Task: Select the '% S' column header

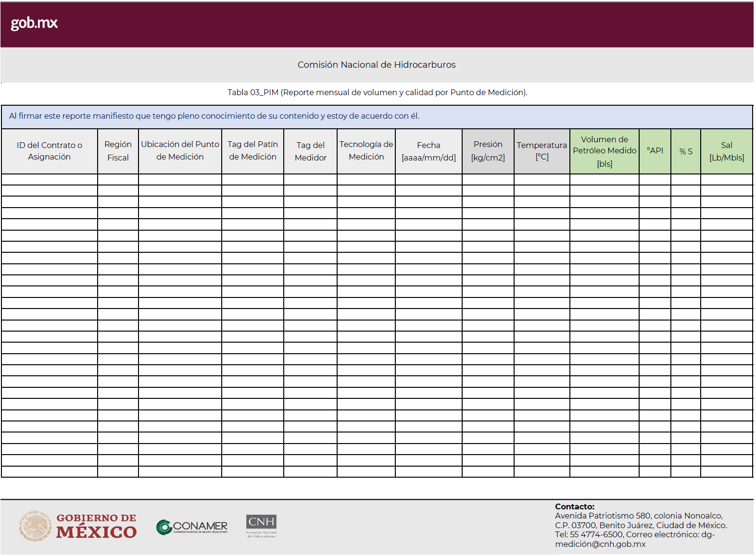Action: coord(685,151)
